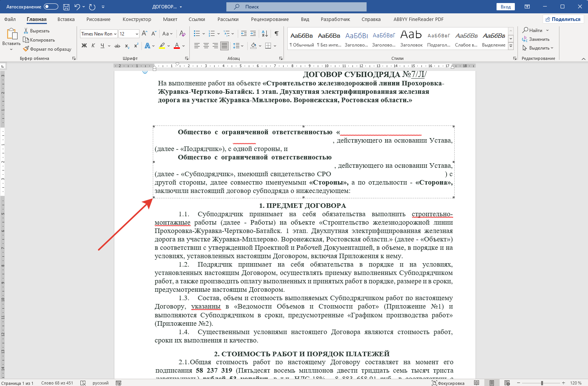Expand the line spacing dropdown
Screen dimensions: 588x386
pyautogui.click(x=242, y=46)
